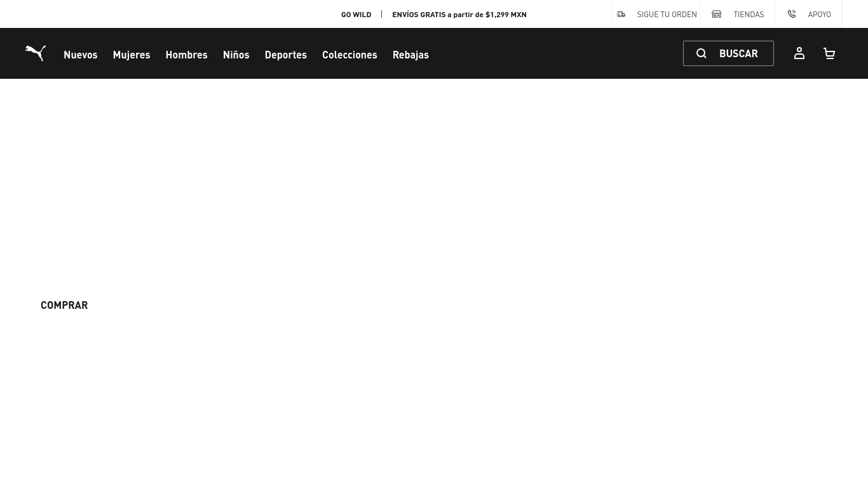Image resolution: width=868 pixels, height=488 pixels.
Task: Open the Colecciones menu
Action: coord(349,55)
